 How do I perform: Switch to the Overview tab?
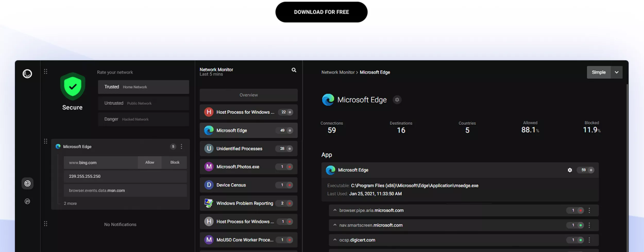pyautogui.click(x=248, y=95)
